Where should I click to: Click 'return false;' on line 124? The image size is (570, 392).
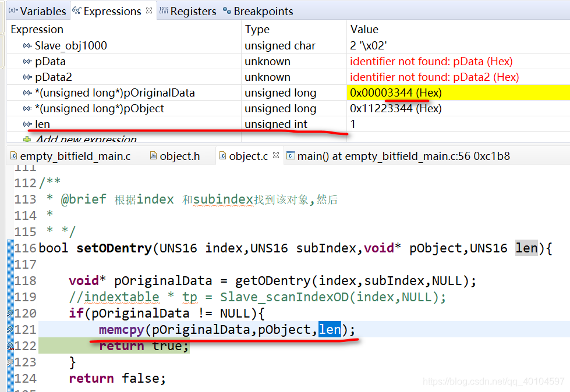pos(118,379)
